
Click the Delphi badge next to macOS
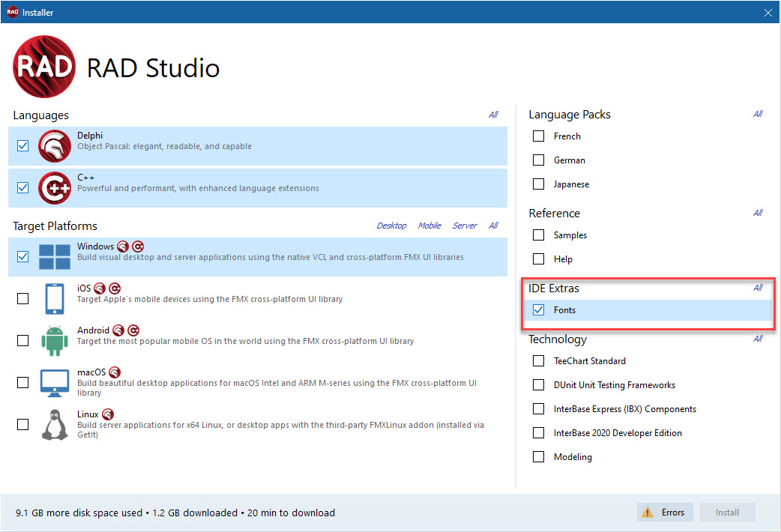point(115,372)
